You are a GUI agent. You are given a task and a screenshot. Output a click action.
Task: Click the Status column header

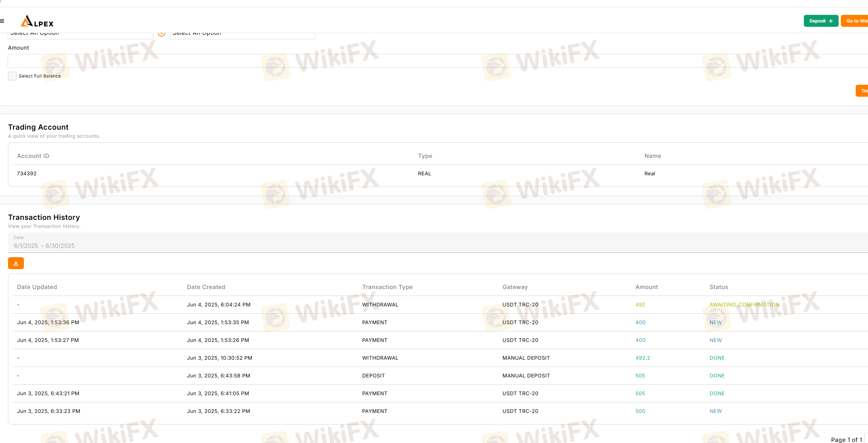pyautogui.click(x=718, y=287)
